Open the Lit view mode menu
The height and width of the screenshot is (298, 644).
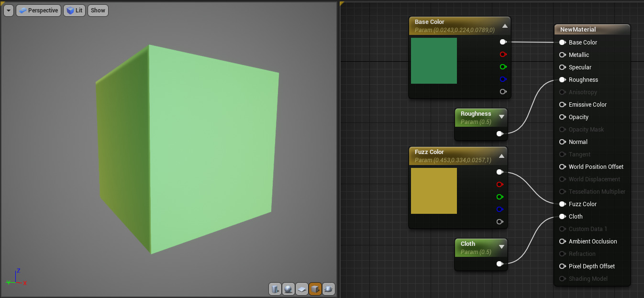(75, 11)
